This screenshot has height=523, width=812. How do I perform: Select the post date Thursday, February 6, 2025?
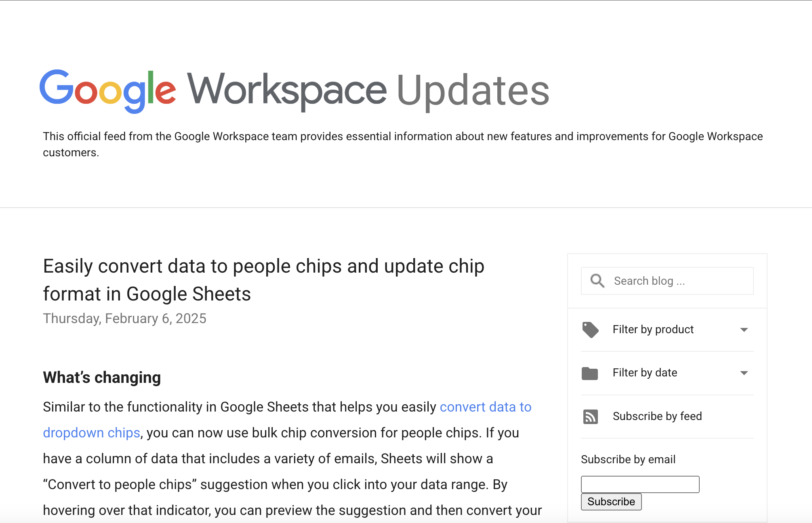124,318
